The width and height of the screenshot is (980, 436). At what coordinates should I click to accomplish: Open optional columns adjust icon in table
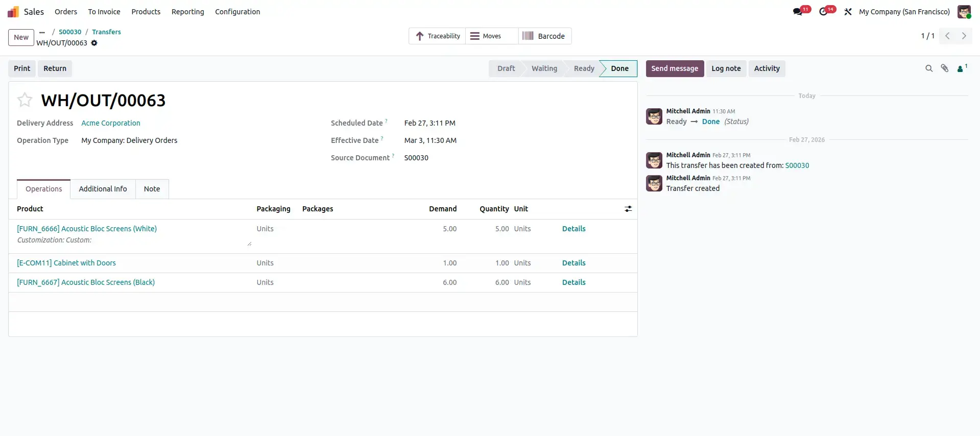[628, 209]
